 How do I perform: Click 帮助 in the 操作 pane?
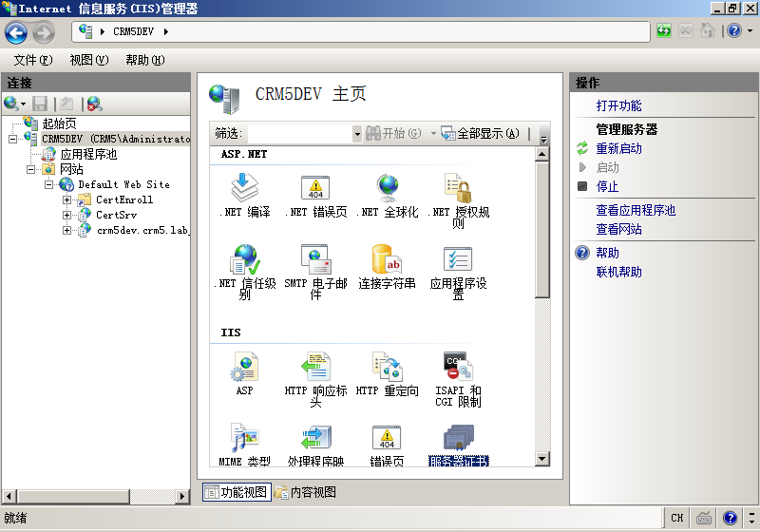[x=607, y=253]
